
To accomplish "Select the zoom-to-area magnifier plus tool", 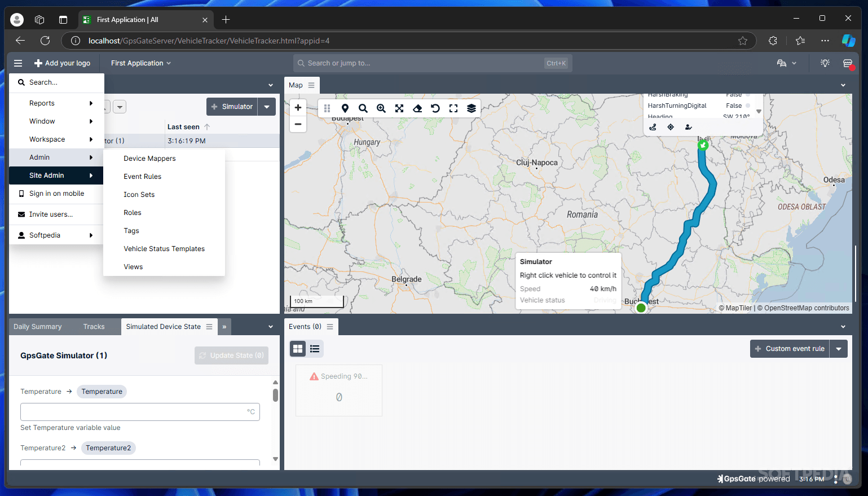I will (381, 108).
